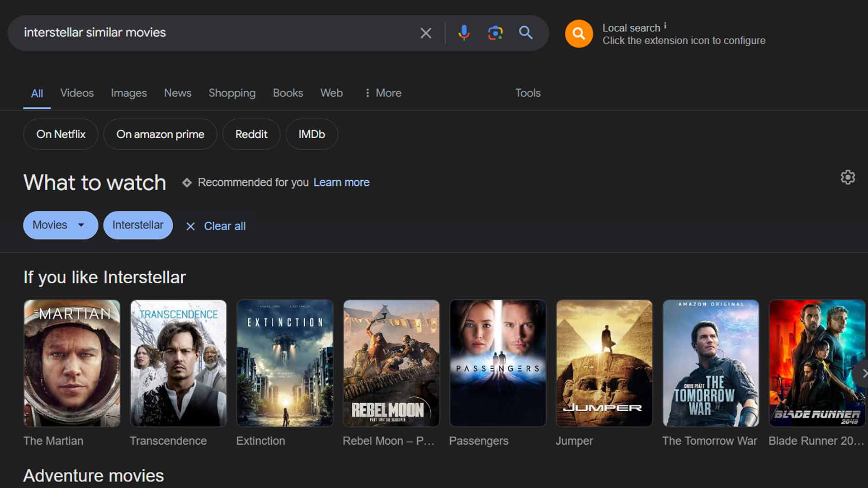Click the "Extinction" title text
The width and height of the screenshot is (868, 488).
pyautogui.click(x=261, y=441)
